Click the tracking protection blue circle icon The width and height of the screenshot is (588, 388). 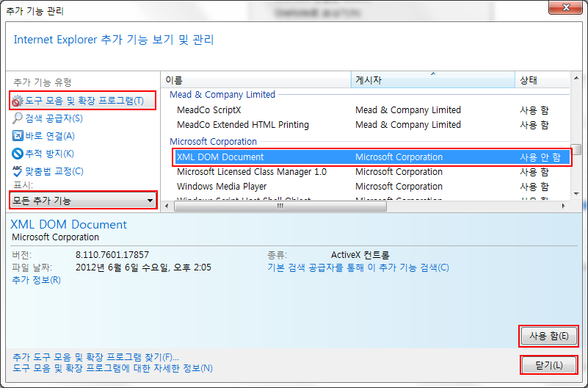[17, 154]
